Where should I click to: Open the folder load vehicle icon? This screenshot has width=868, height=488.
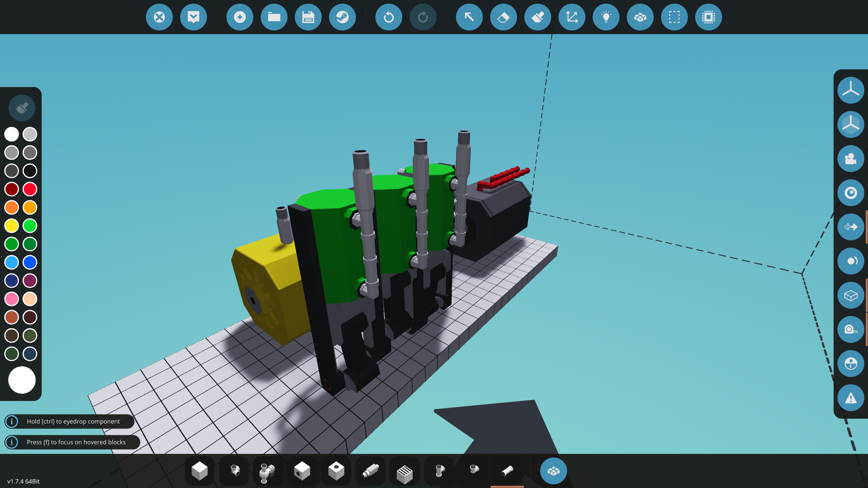274,17
